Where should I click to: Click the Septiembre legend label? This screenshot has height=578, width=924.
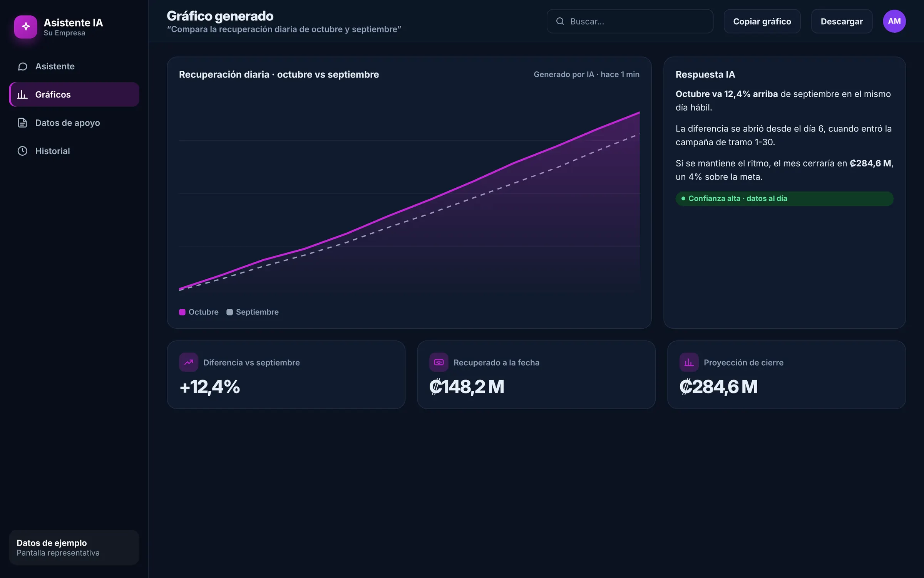(x=257, y=312)
